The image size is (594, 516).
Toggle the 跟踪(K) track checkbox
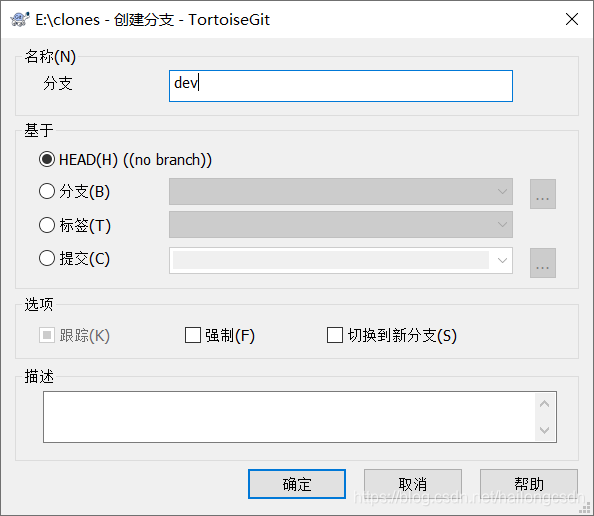click(47, 335)
